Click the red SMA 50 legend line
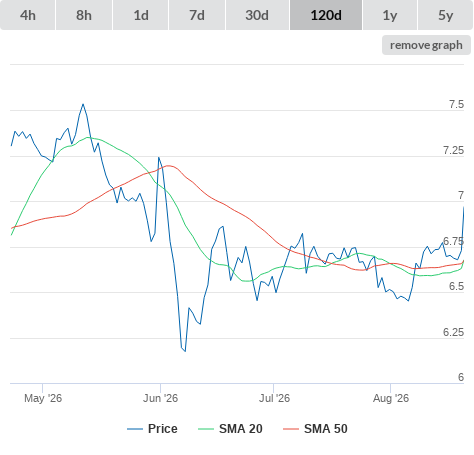Screen dimensions: 474x455 291,429
